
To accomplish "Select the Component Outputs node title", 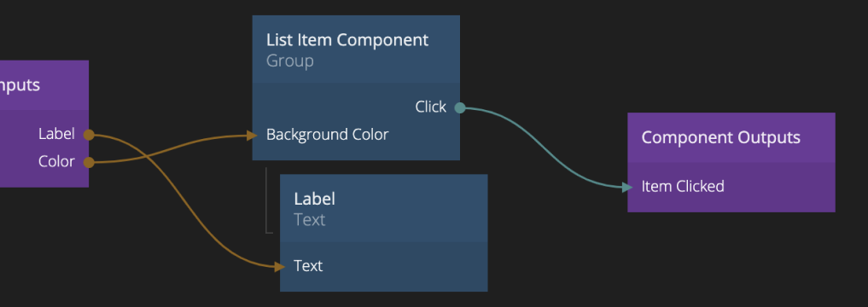I will click(720, 137).
